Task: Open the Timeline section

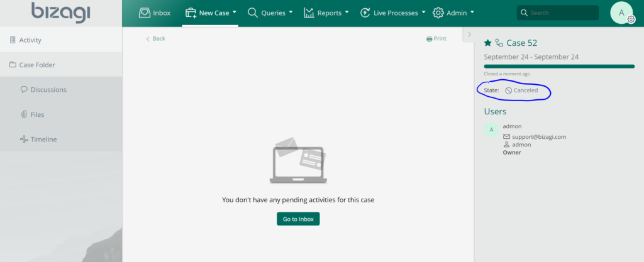Action: click(x=61, y=139)
